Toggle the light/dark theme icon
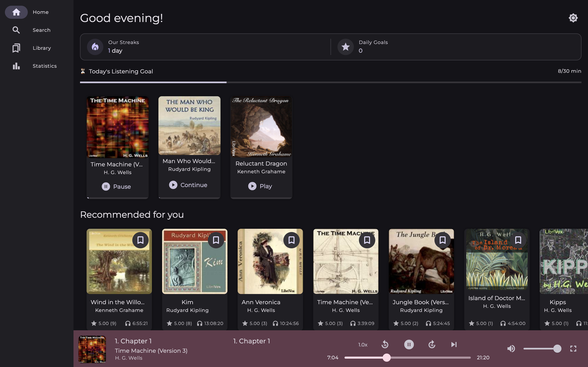 pyautogui.click(x=573, y=18)
